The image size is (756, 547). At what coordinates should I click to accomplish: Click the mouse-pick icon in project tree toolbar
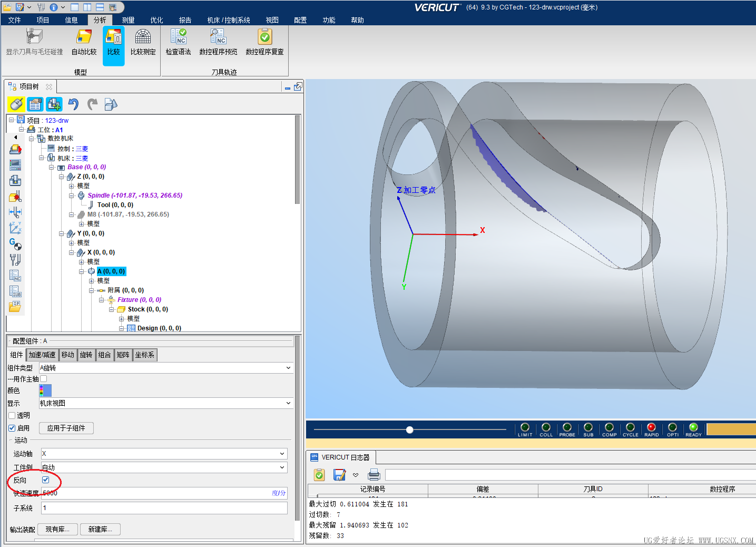click(x=16, y=104)
